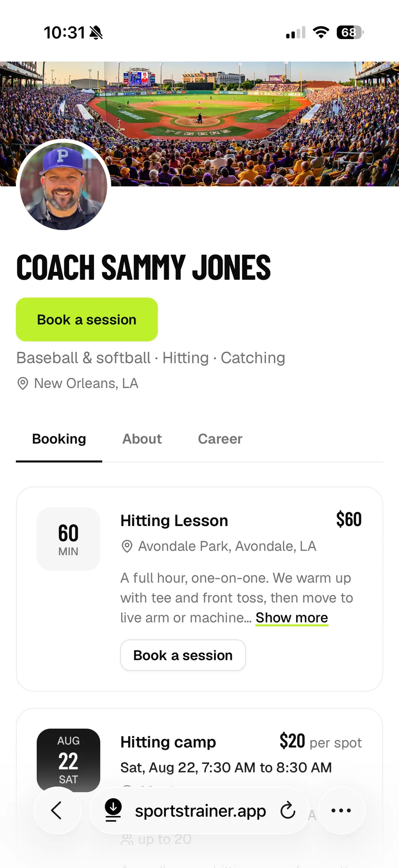Viewport: 399px width, 868px height.
Task: Tap the Wi-Fi status icon
Action: (321, 32)
